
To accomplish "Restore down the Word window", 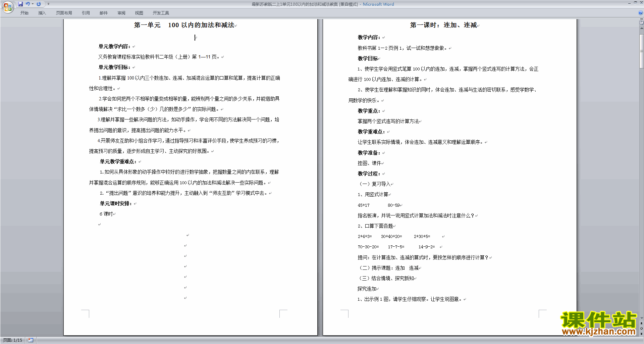I will (635, 3).
